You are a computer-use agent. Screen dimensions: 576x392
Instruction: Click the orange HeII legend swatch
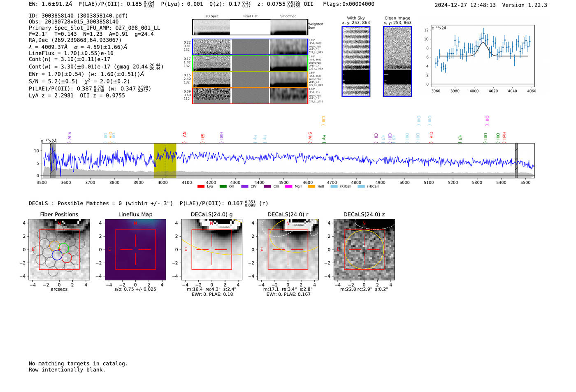[x=311, y=186]
